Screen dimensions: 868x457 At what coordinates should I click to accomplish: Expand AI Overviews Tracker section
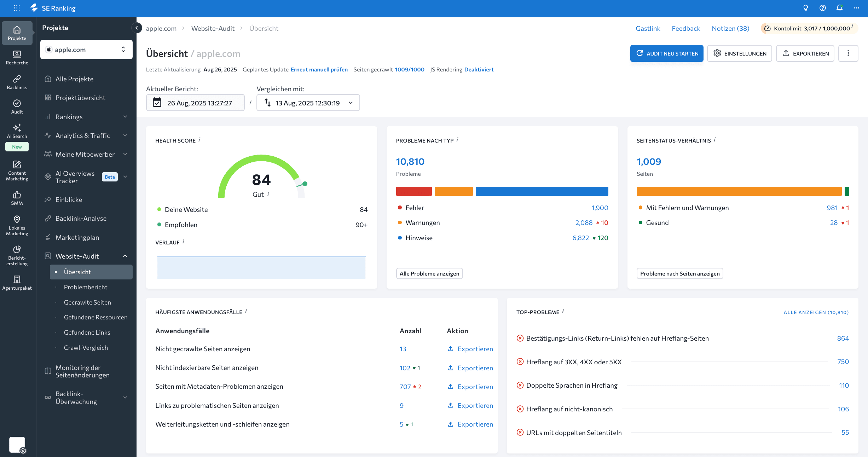coord(125,177)
